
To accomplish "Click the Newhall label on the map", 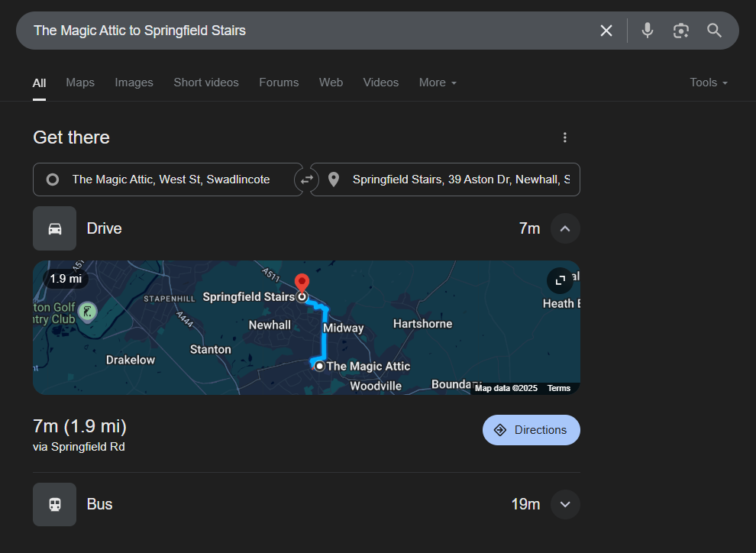I will point(270,325).
